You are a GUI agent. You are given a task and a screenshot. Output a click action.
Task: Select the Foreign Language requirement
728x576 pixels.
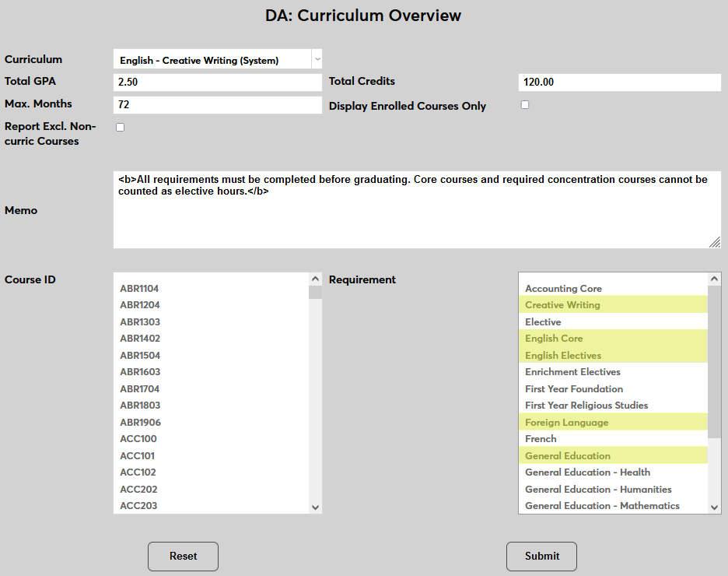(566, 423)
